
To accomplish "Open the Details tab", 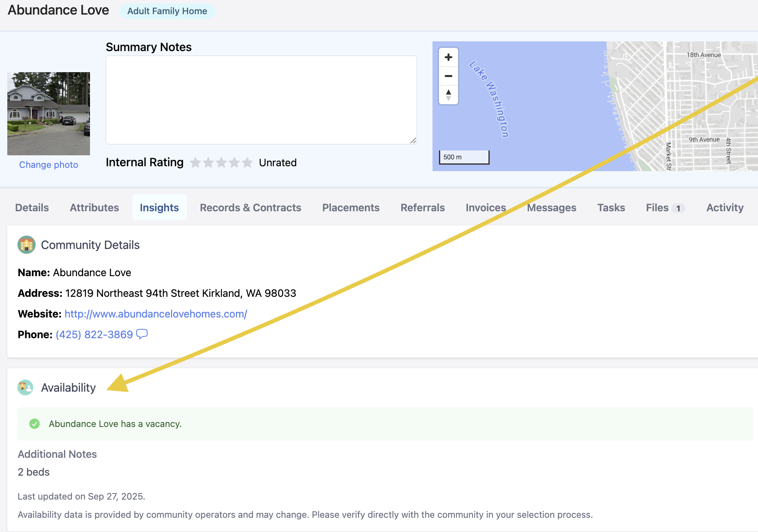I will coord(32,208).
